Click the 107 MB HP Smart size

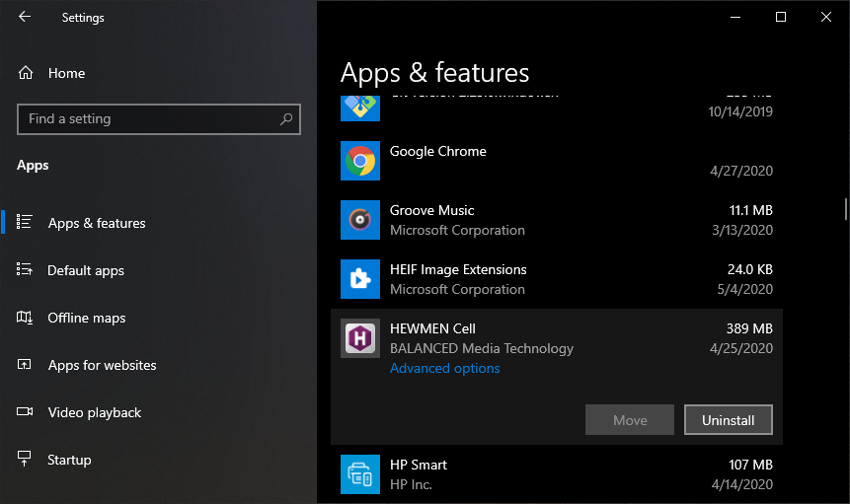(x=750, y=465)
